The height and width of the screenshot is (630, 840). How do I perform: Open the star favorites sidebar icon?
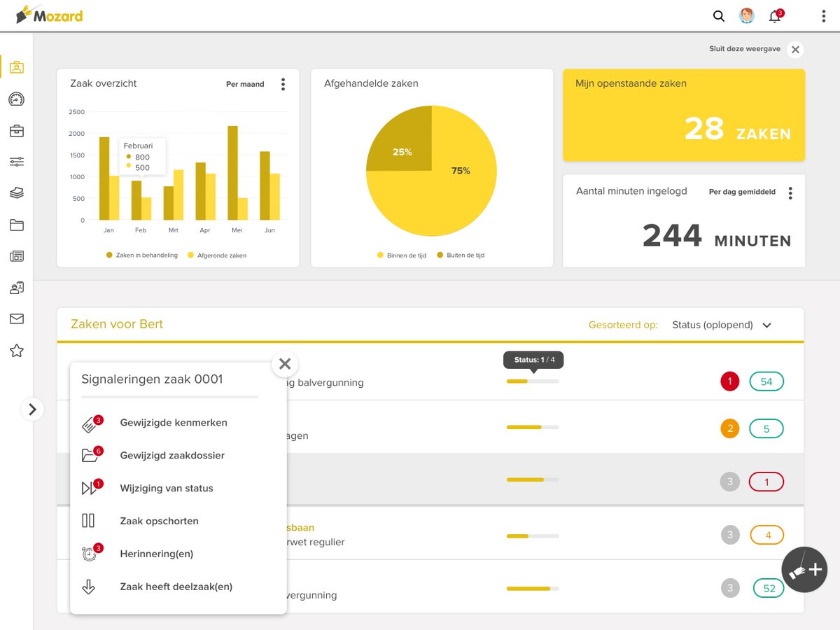17,351
